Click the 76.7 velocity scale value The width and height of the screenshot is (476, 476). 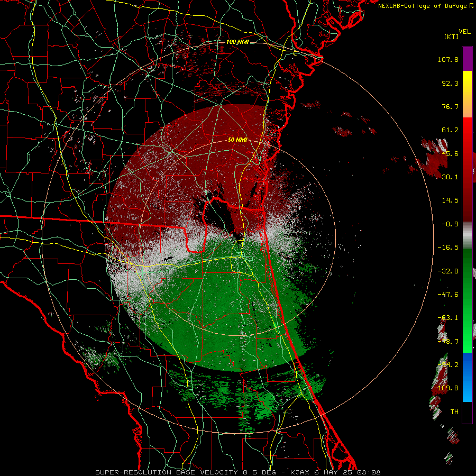(450, 106)
